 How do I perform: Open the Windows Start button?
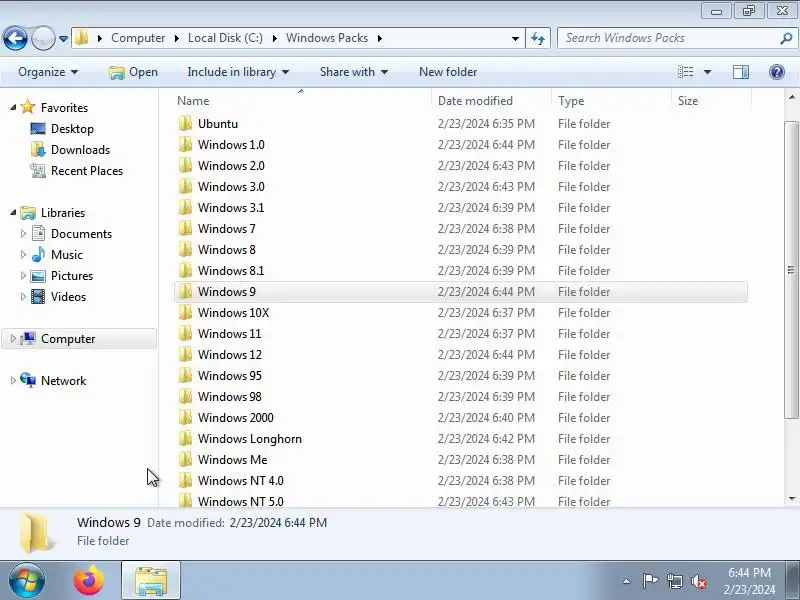[27, 581]
